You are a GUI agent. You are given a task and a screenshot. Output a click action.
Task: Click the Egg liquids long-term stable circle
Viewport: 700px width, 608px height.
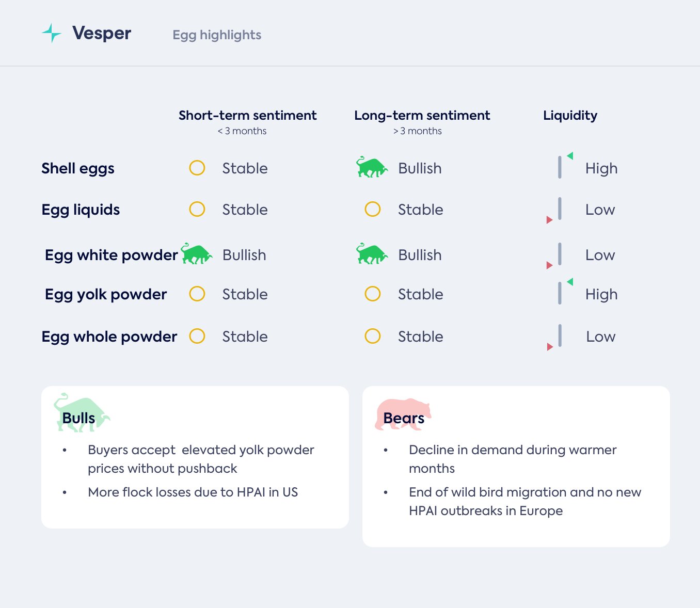[373, 209]
